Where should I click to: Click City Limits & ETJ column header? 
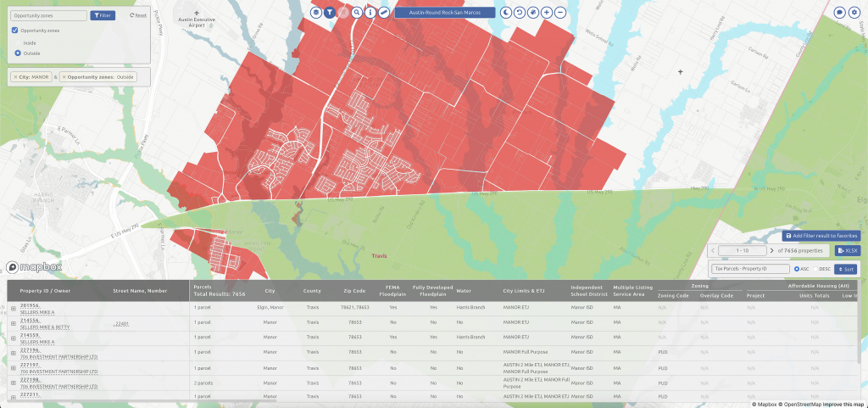(x=524, y=291)
